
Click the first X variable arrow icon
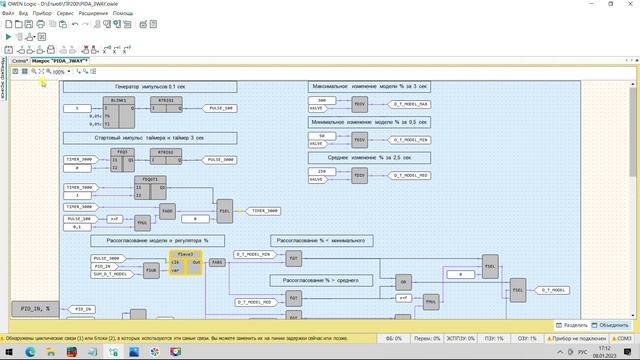[x=106, y=50]
